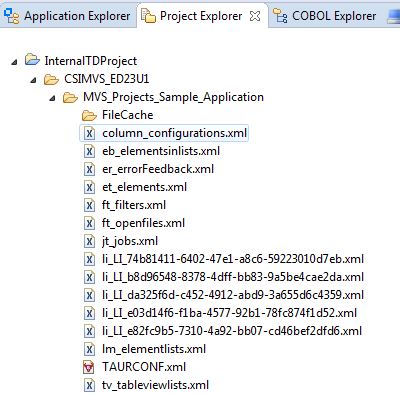The image size is (400, 394).
Task: Click the COBOL Explorer tab icon
Action: [x=280, y=16]
